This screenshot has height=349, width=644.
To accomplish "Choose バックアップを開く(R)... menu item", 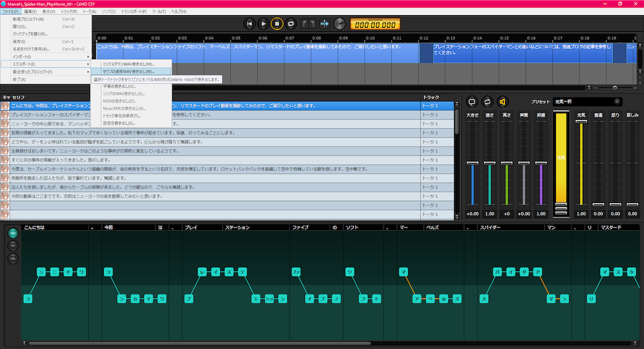I will click(45, 34).
